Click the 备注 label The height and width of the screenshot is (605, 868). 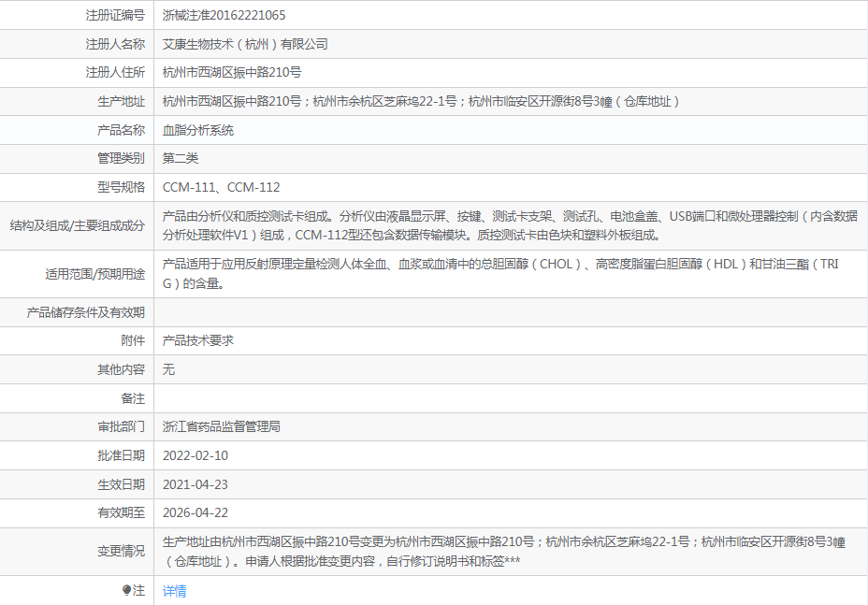[133, 398]
